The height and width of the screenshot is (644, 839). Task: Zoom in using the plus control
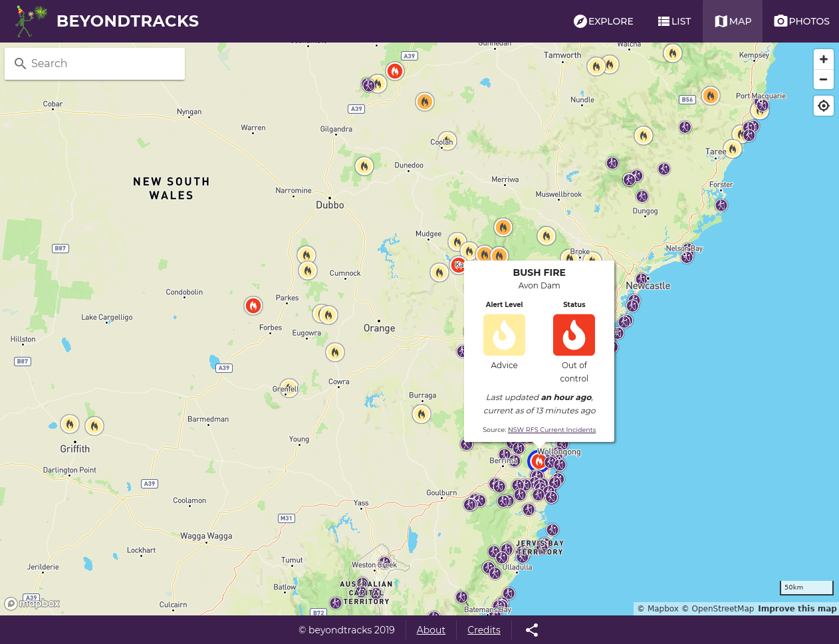pos(823,59)
